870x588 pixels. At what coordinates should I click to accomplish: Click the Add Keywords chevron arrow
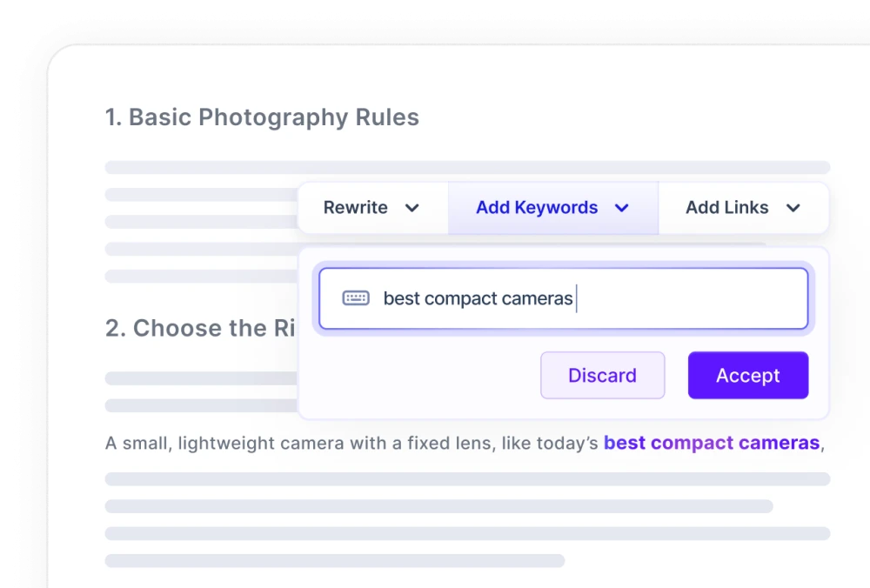point(622,208)
